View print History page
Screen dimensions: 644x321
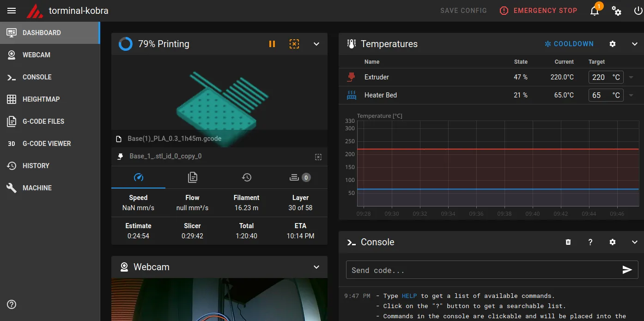point(50,166)
